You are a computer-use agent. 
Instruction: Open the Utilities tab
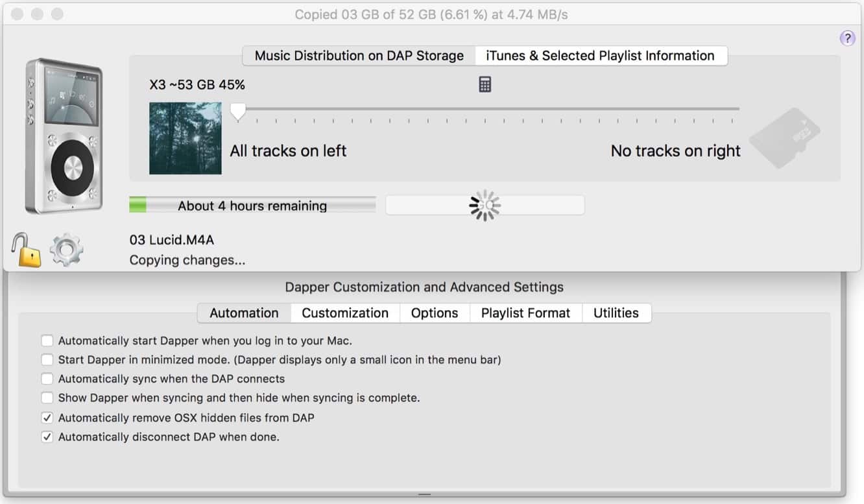coord(616,313)
